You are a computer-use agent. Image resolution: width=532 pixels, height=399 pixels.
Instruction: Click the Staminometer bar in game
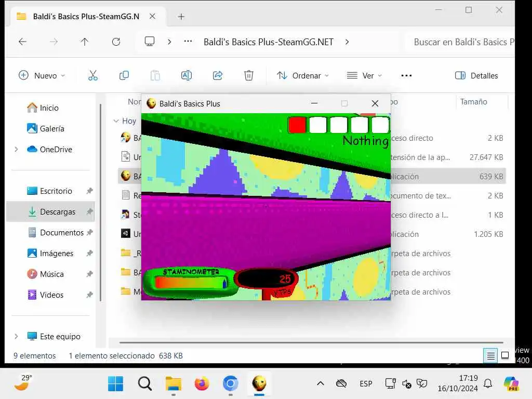(x=191, y=282)
